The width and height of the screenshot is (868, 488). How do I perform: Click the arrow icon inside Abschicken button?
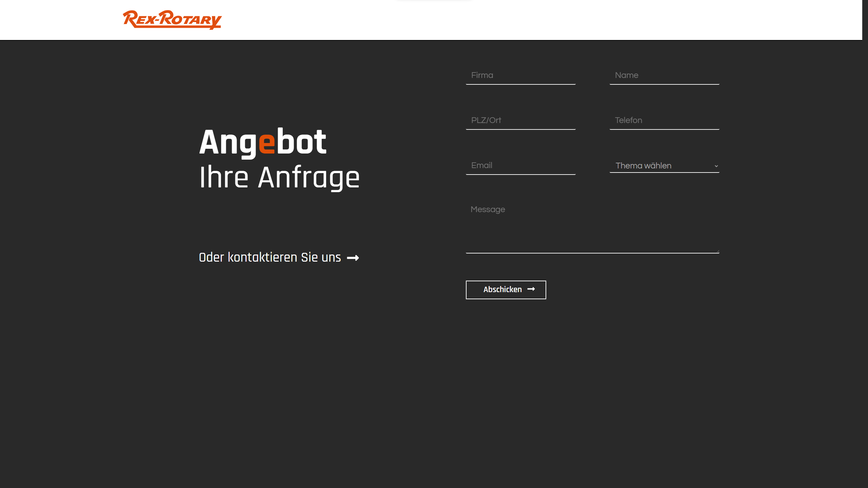[531, 289]
